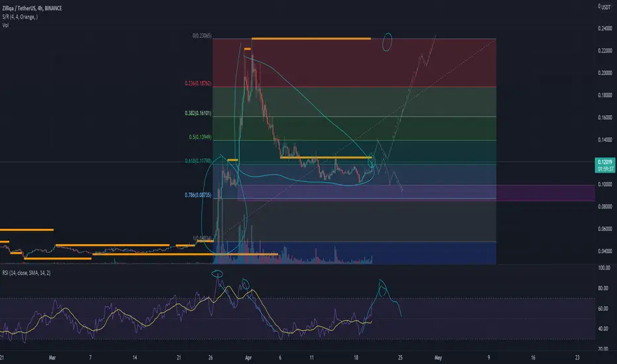Screen dimensions: 617x364
Task: Select the Fib level label 1(0.04834)
Action: [203, 238]
